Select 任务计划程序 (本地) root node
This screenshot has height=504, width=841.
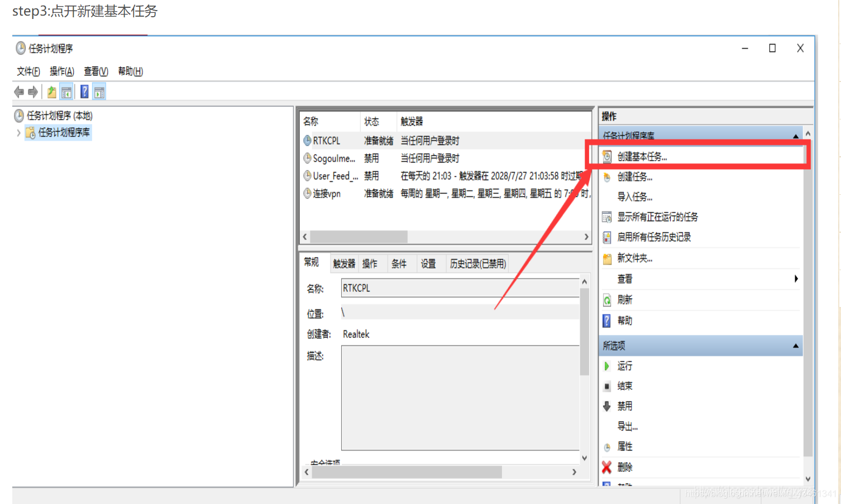[54, 116]
